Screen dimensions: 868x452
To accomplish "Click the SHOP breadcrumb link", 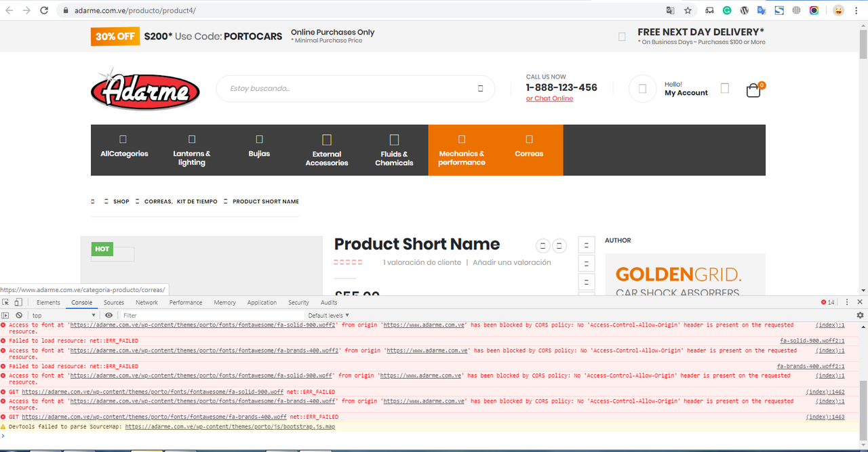I will click(x=121, y=201).
